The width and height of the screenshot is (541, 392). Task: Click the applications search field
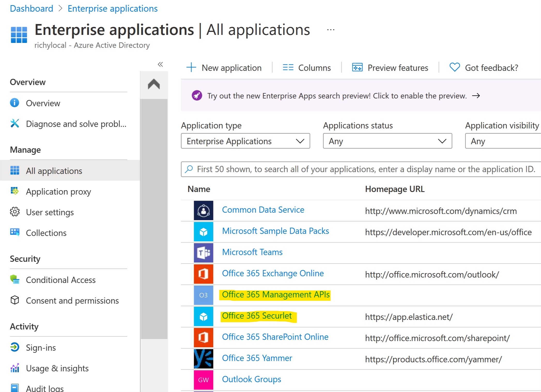pos(362,169)
